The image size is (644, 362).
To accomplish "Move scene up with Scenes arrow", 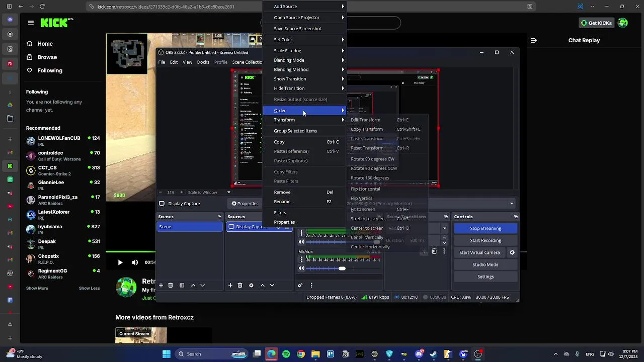I will (193, 285).
